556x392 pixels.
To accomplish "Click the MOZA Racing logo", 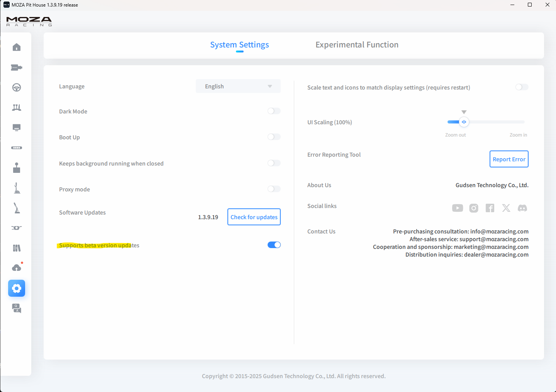I will tap(29, 21).
